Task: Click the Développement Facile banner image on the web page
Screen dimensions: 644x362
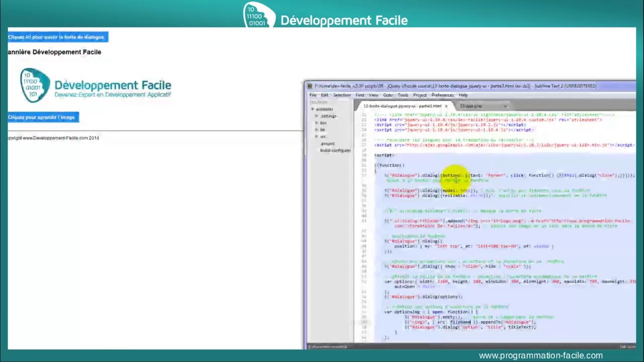Action: click(96, 86)
